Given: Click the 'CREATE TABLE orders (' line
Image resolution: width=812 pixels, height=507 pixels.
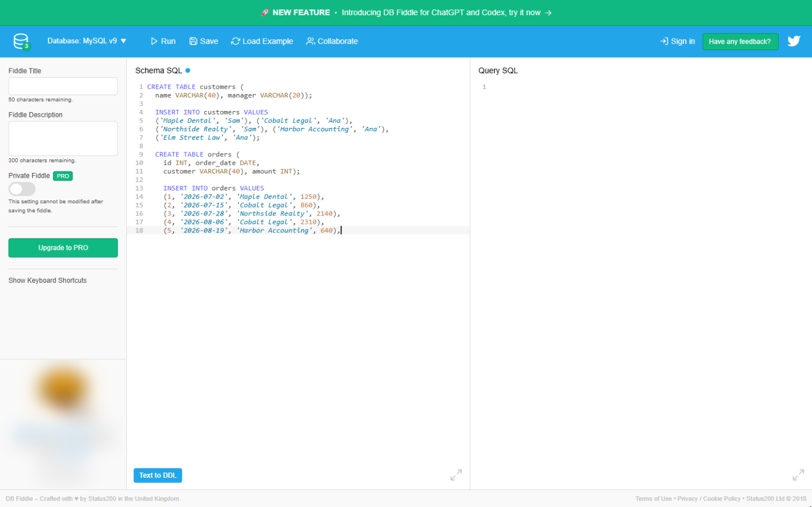Looking at the screenshot, I should tap(198, 155).
